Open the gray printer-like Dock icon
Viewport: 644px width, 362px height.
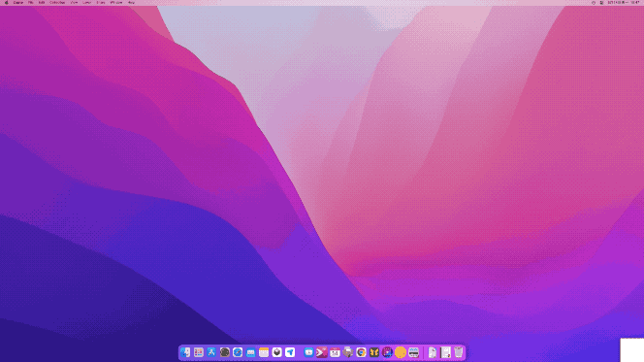(x=348, y=352)
